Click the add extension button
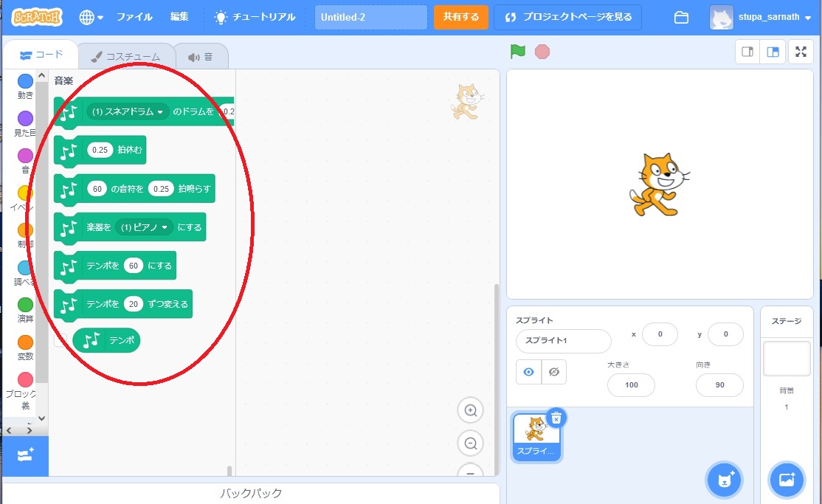The height and width of the screenshot is (504, 822). point(25,455)
